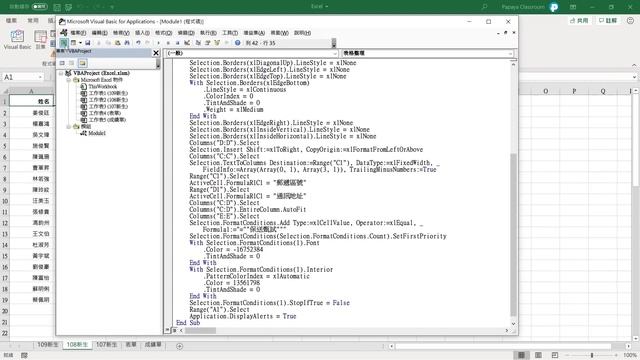Select Normal view icon in Excel status bar
Viewport: 640px width, 360px height.
[521, 355]
